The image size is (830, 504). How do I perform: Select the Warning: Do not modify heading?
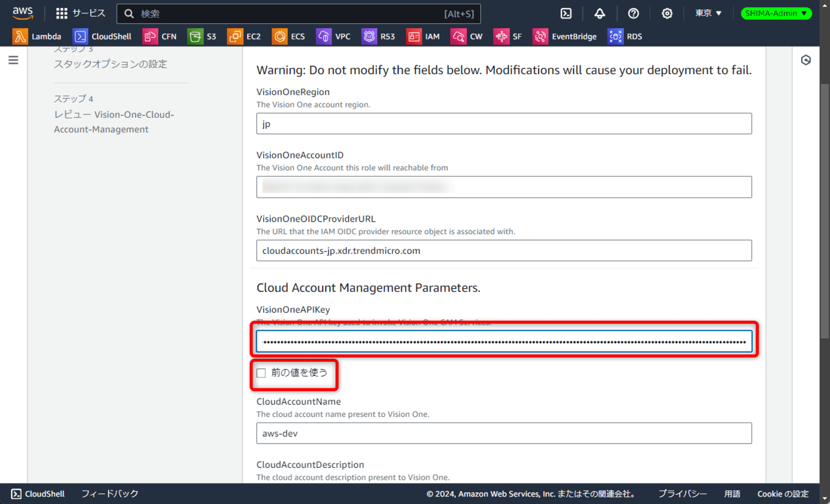504,70
